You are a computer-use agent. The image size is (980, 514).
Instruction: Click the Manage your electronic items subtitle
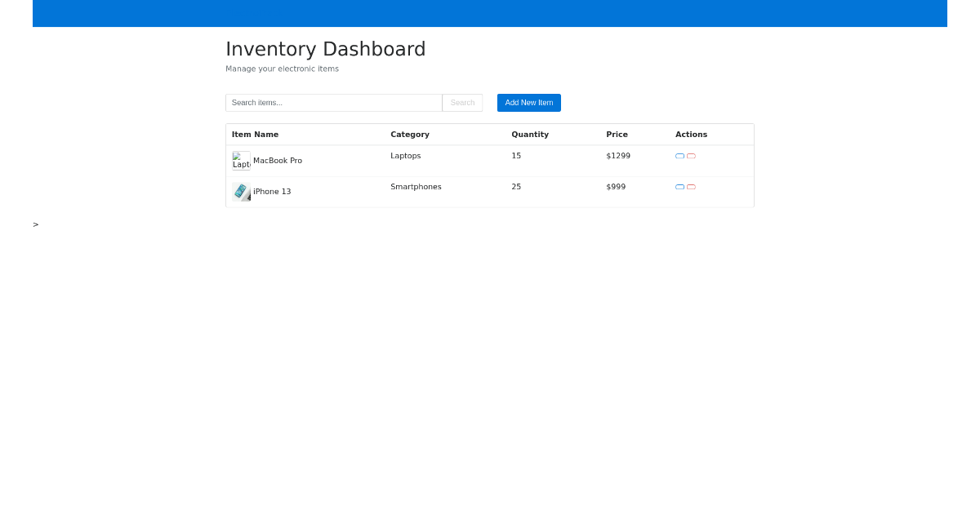tap(282, 69)
